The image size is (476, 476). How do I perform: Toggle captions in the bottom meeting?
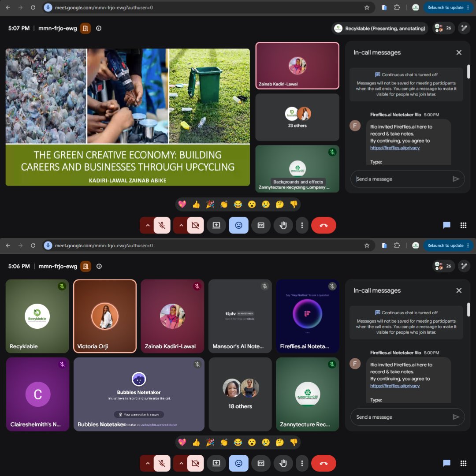261,463
